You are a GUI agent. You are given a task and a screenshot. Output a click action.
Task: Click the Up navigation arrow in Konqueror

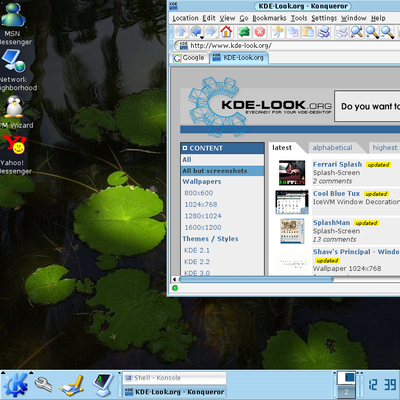[x=181, y=32]
